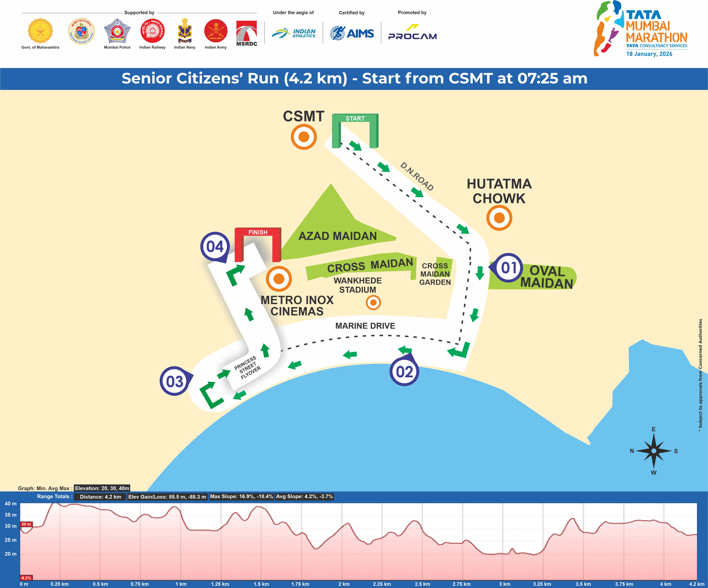Select kilometer marker 02 pin

(x=404, y=372)
